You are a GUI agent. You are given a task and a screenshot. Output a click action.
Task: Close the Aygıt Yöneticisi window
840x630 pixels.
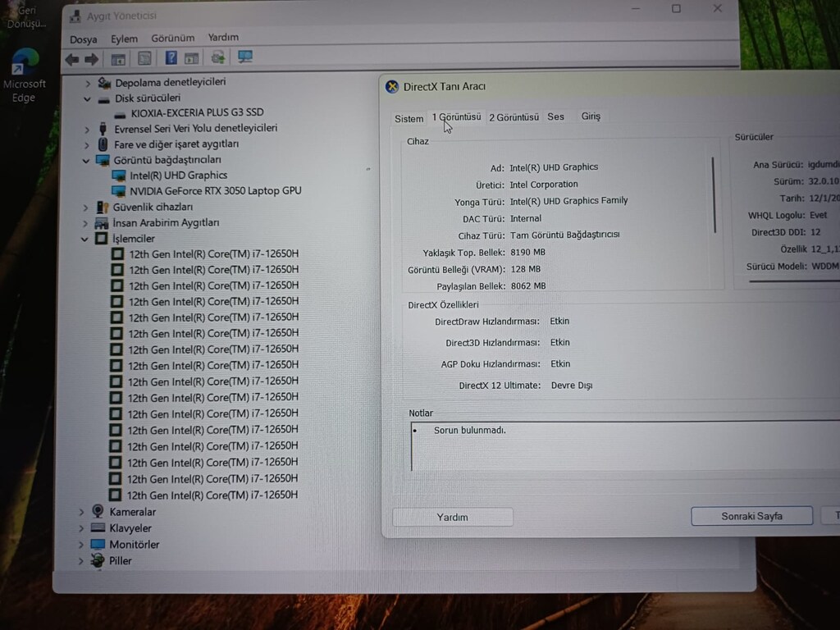(x=717, y=8)
